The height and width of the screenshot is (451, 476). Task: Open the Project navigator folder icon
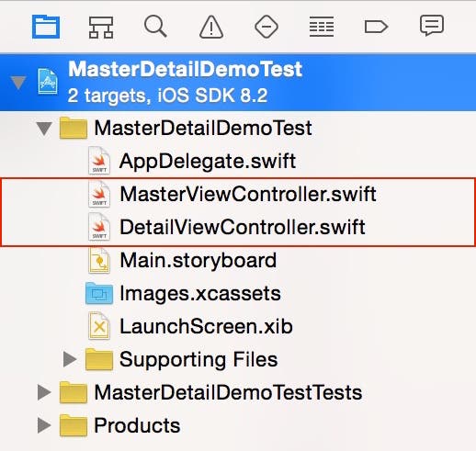[x=46, y=27]
